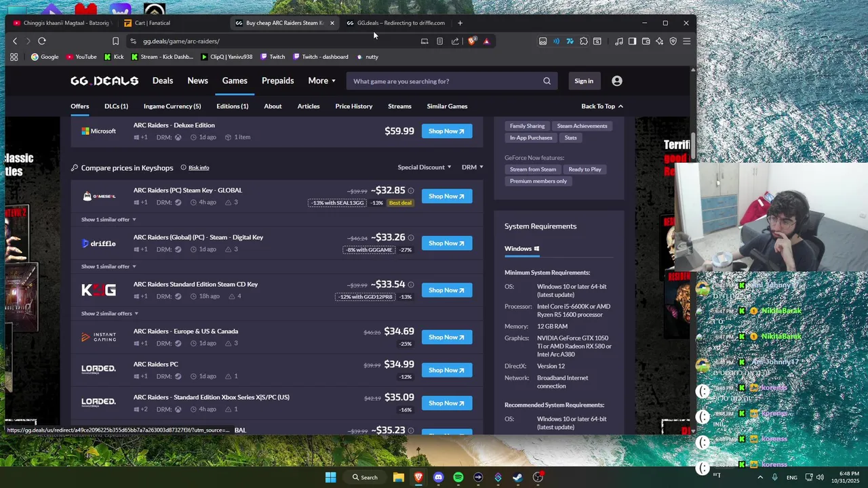
Task: Click the Ready to Play GeForce tag
Action: pyautogui.click(x=585, y=169)
